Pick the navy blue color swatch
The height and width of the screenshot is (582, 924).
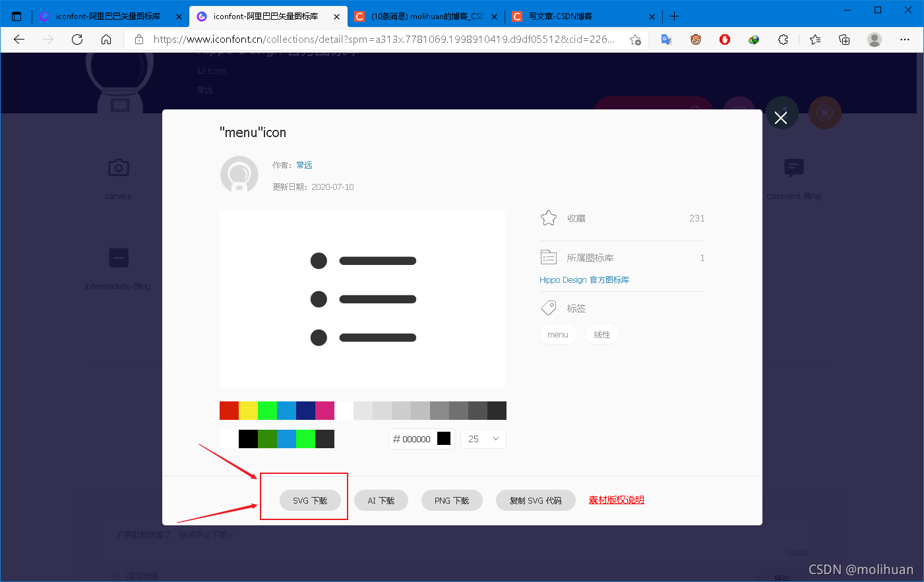pyautogui.click(x=305, y=411)
